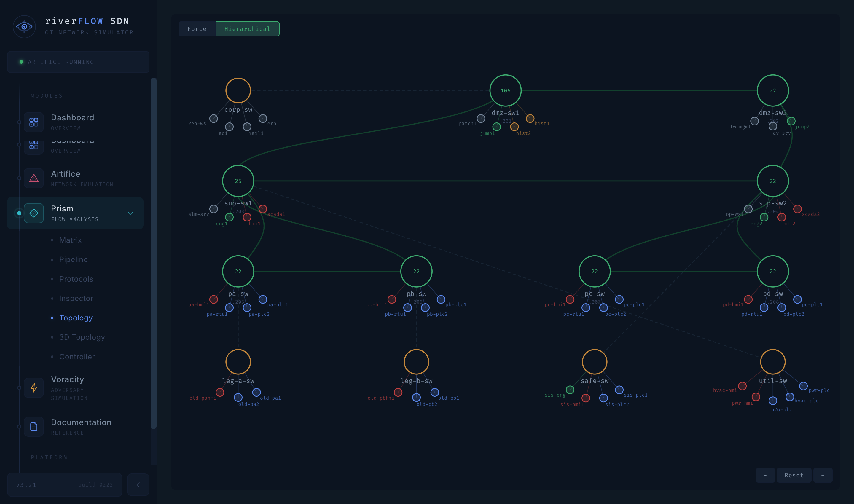Open the Matrix submenu item
The width and height of the screenshot is (854, 504).
(70, 240)
